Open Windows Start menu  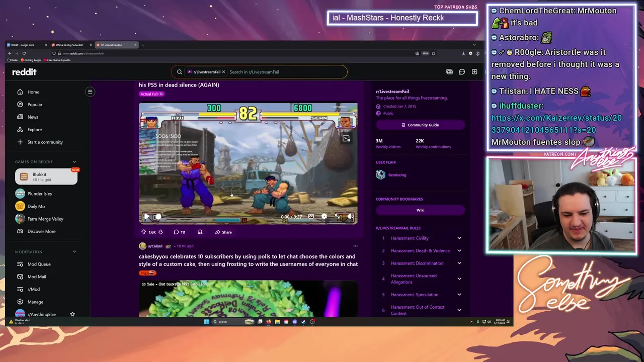(x=206, y=322)
